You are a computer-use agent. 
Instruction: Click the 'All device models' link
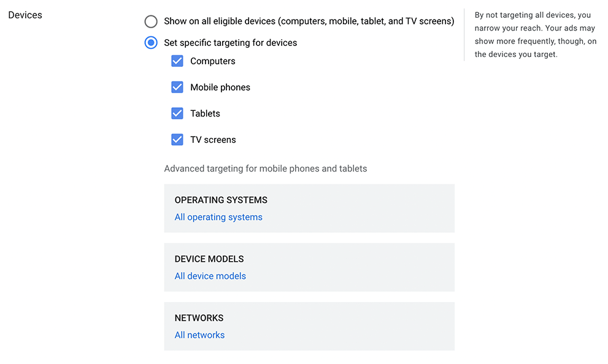[x=210, y=276]
